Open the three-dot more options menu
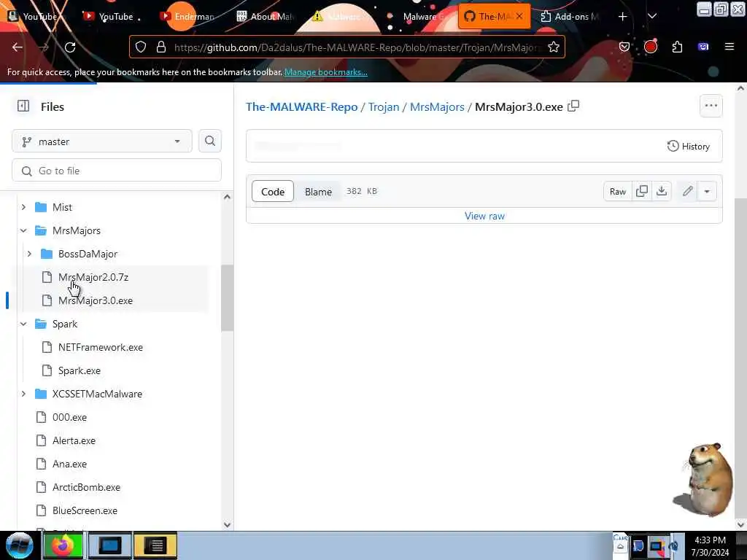The width and height of the screenshot is (747, 560). point(711,106)
